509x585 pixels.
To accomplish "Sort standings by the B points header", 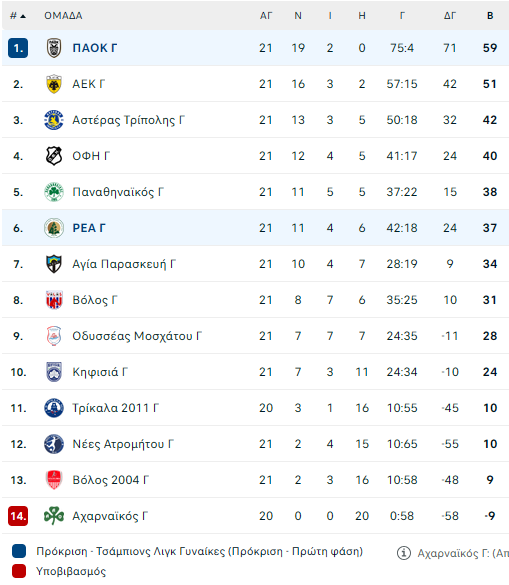I will tap(490, 16).
